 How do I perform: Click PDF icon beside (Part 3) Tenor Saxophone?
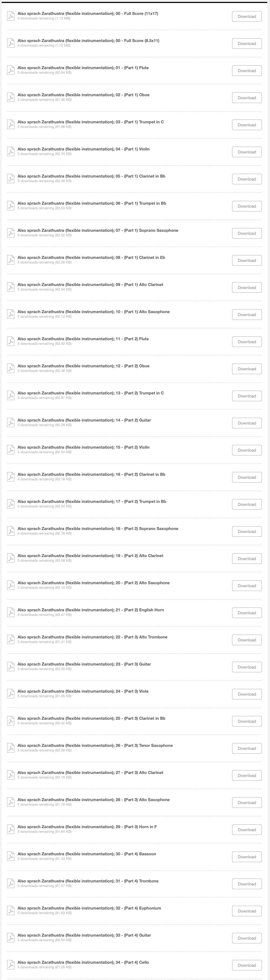tap(11, 748)
